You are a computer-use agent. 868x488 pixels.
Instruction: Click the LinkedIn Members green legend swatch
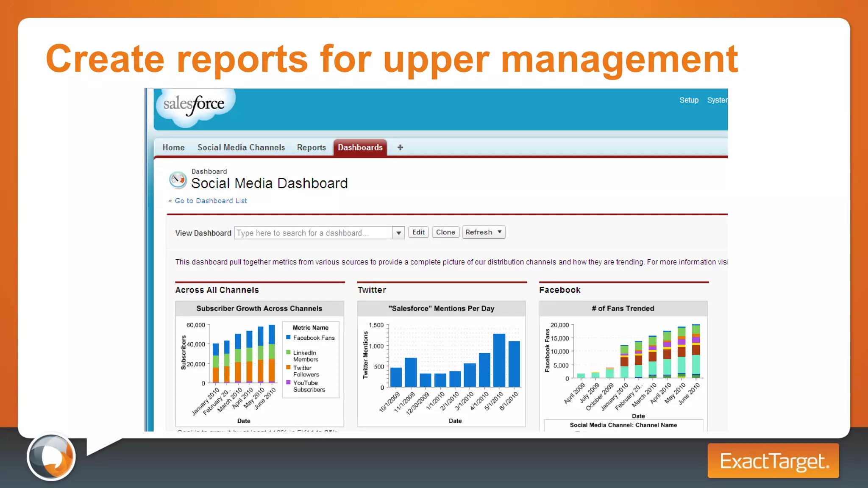pos(288,352)
